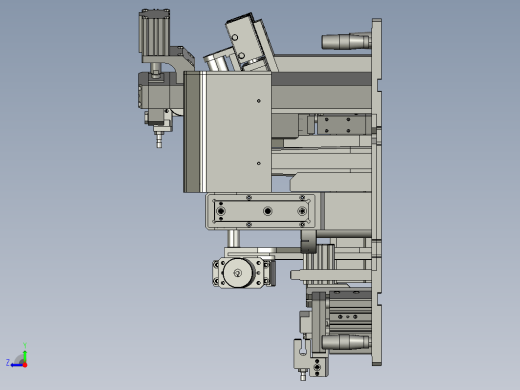Select the stepper motor at the model's top left
Screen dimensions: 520x390
click(154, 33)
